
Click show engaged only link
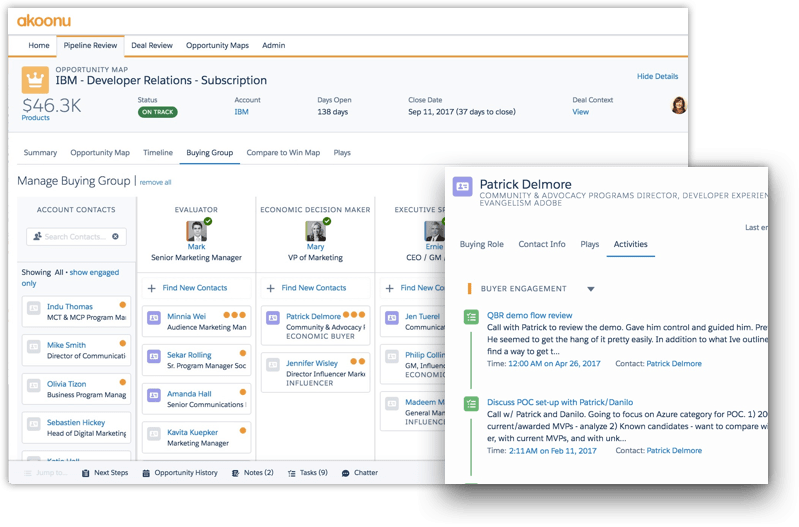pos(70,278)
